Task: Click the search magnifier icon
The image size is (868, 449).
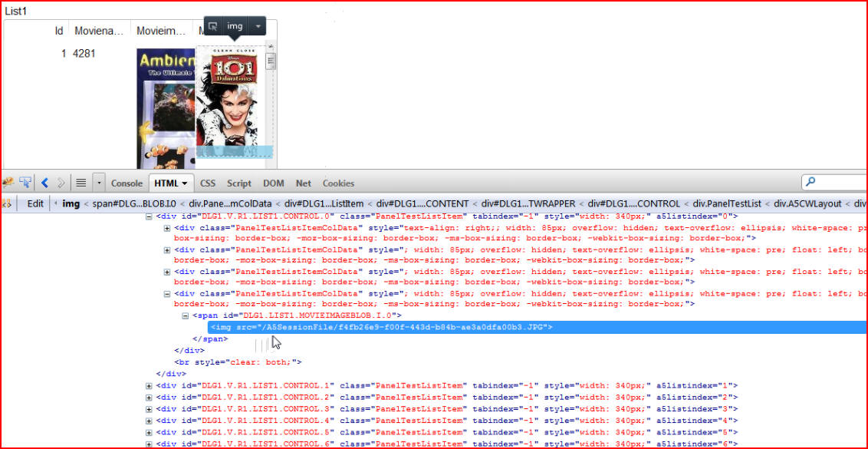Action: [x=810, y=181]
